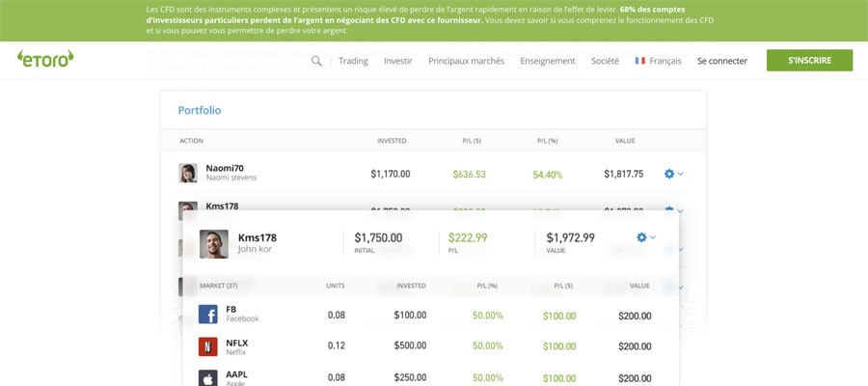Click the UNITS column header
Screen dimensions: 868x386
point(336,286)
